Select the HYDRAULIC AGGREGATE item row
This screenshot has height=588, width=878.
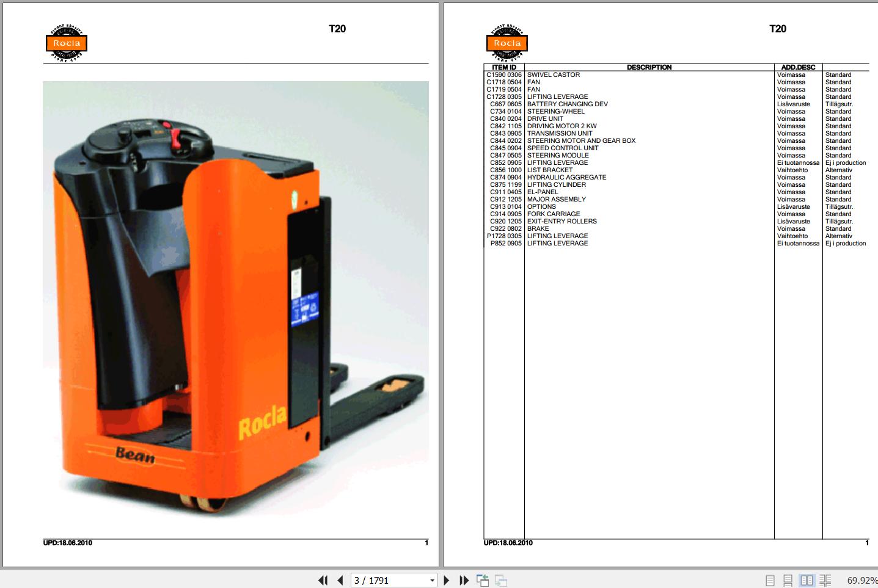click(x=566, y=177)
